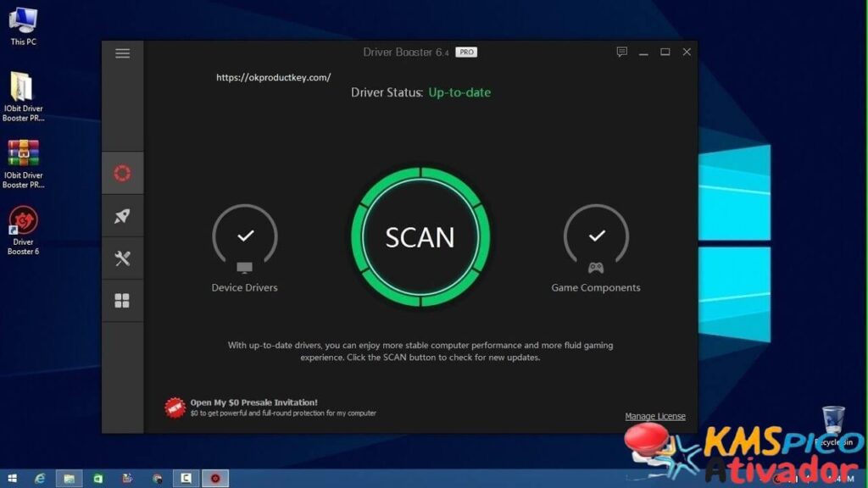Select the This PC desktop icon
Screen dimensions: 868x488
click(23, 26)
